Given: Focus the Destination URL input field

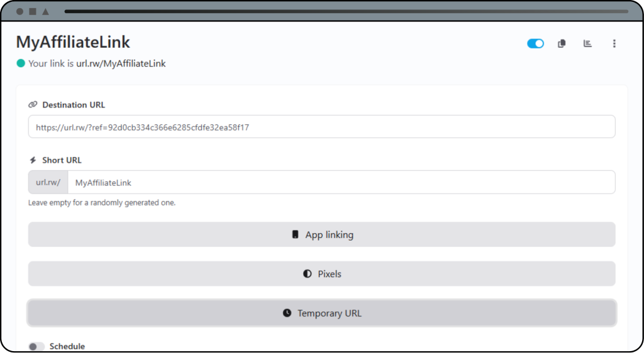Looking at the screenshot, I should tap(321, 127).
